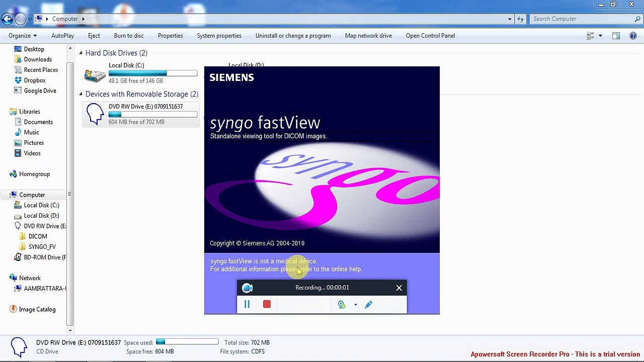The width and height of the screenshot is (644, 362).
Task: Expand the arrow after the Computer breadcrumb
Action: pyautogui.click(x=83, y=19)
